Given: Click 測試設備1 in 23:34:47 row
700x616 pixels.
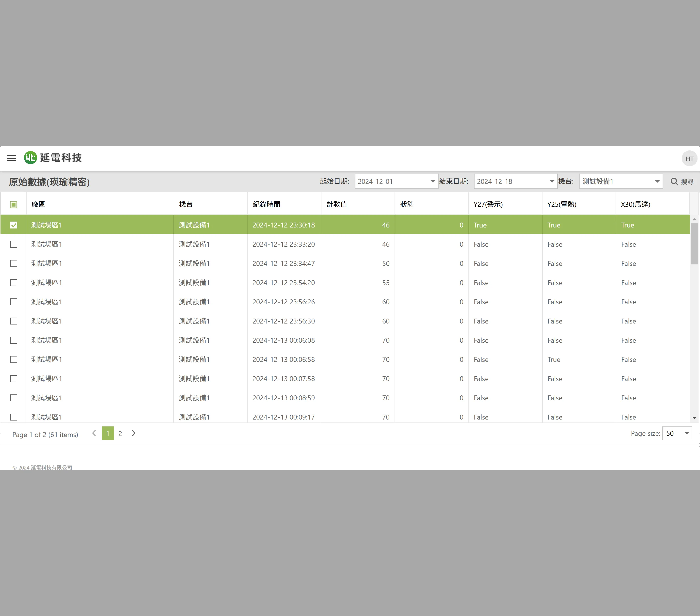Looking at the screenshot, I should (x=194, y=263).
